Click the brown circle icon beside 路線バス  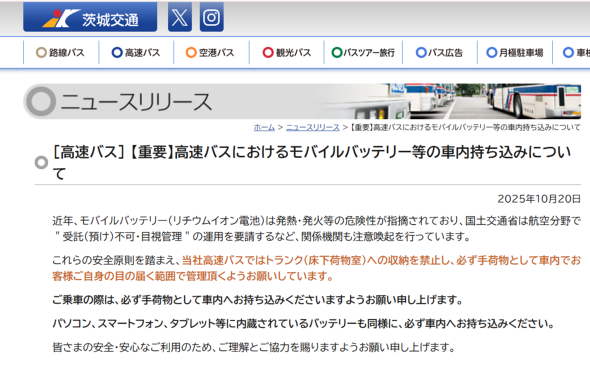click(41, 52)
